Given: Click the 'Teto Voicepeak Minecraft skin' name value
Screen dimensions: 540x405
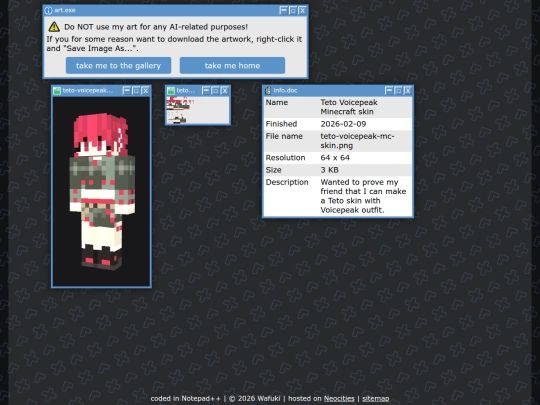Looking at the screenshot, I should [349, 107].
